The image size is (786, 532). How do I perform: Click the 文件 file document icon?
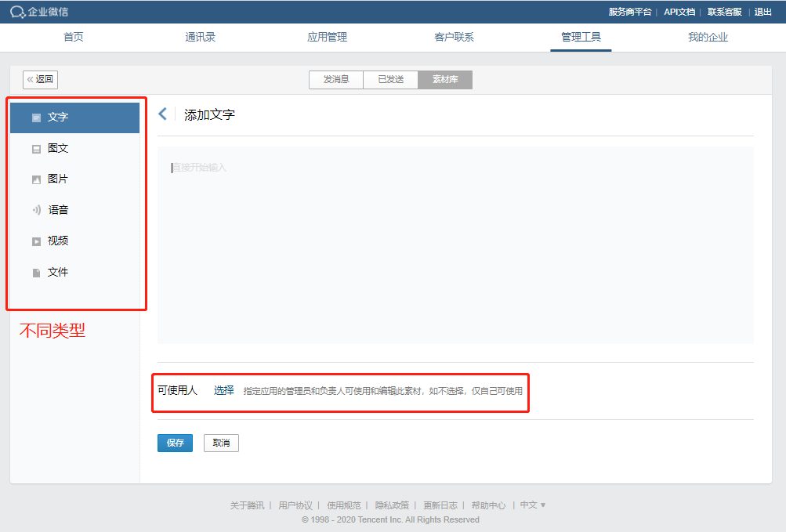click(x=36, y=273)
